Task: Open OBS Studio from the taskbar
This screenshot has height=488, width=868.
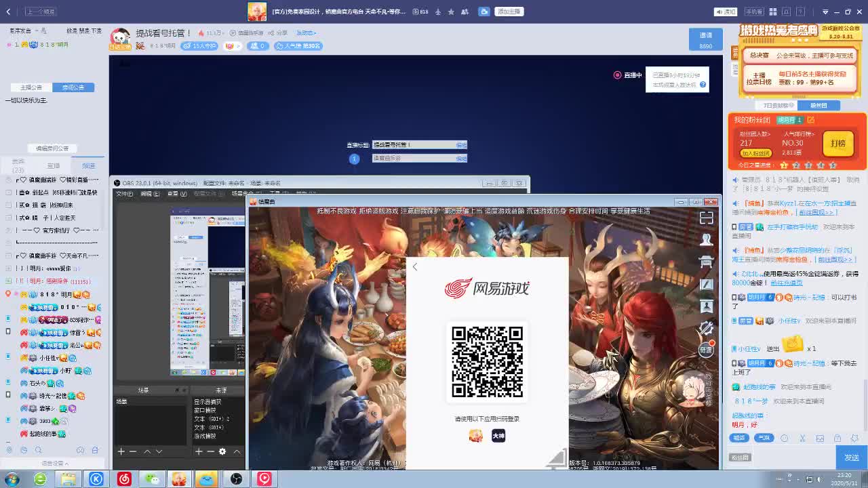Action: 236,479
